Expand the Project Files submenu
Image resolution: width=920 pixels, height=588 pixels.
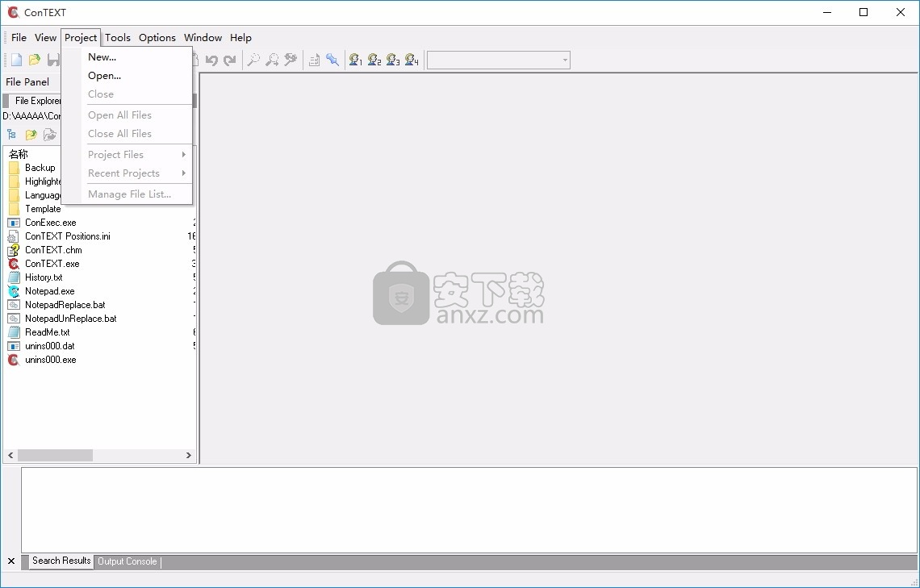127,155
